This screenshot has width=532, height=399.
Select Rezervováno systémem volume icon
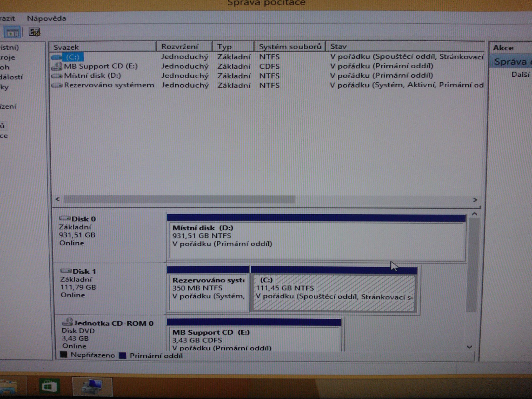tap(57, 85)
